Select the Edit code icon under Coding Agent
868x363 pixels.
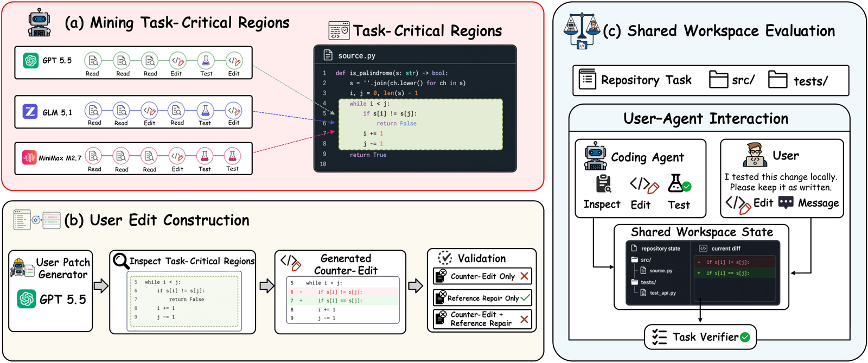tap(644, 186)
